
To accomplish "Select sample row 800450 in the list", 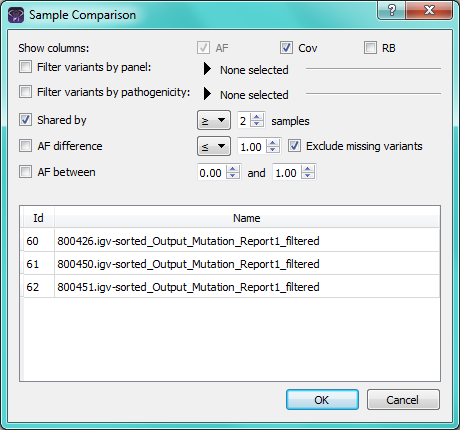I will coord(231,264).
